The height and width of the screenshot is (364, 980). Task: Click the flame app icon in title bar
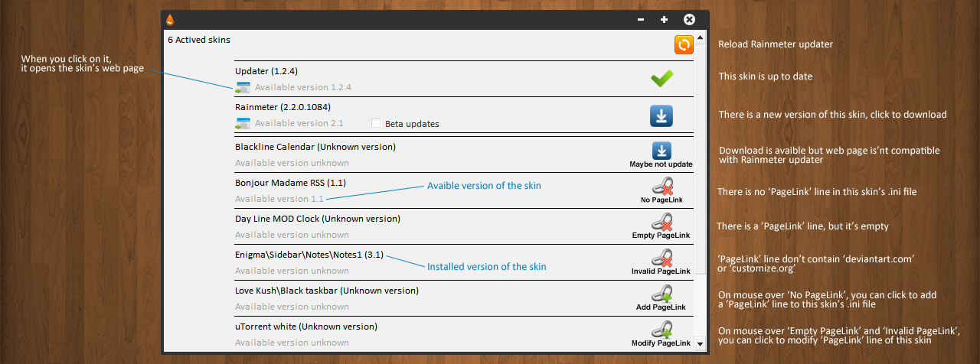(170, 20)
